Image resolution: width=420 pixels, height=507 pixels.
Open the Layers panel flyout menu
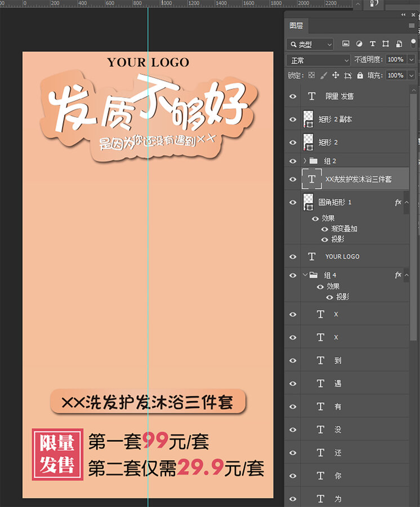tap(412, 25)
